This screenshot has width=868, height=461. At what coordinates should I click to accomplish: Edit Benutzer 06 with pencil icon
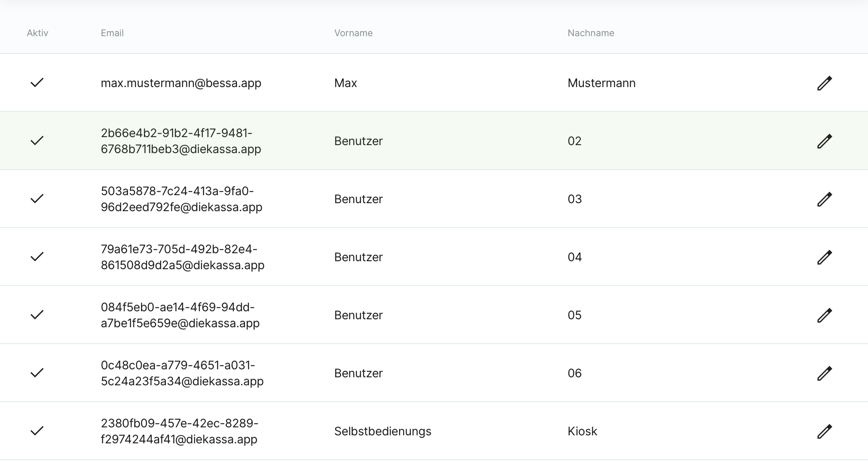coord(824,373)
